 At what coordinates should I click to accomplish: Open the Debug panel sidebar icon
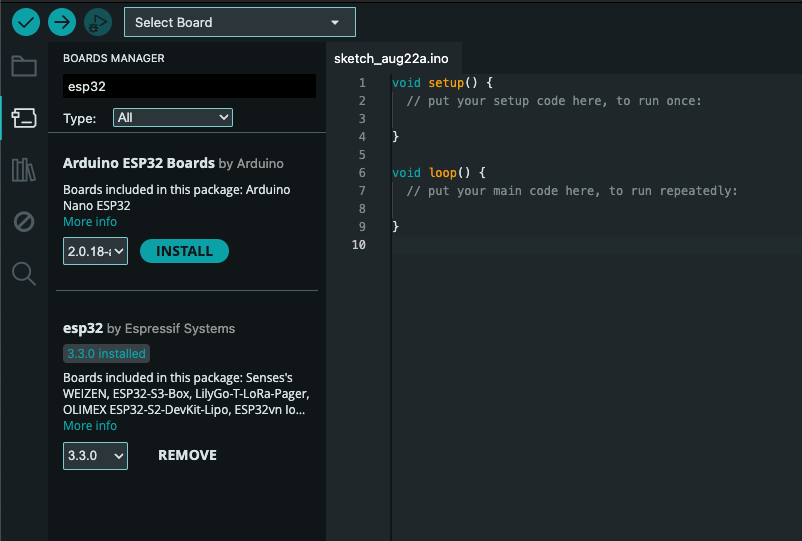[x=24, y=222]
